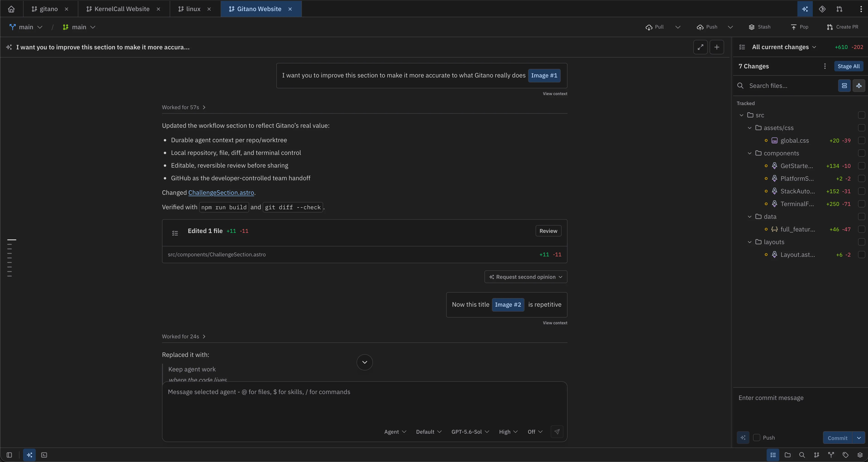The image size is (868, 462).
Task: Open the GPT-5.6-Sol model dropdown
Action: (x=470, y=432)
